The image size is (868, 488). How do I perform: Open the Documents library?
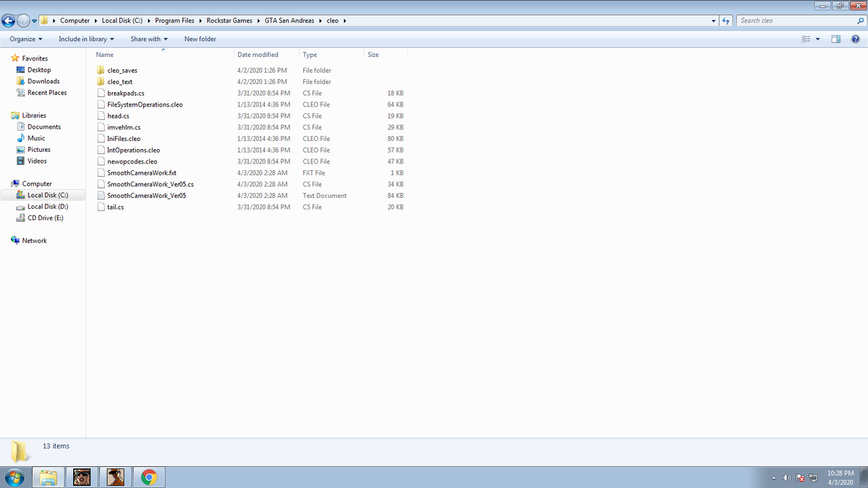[44, 127]
